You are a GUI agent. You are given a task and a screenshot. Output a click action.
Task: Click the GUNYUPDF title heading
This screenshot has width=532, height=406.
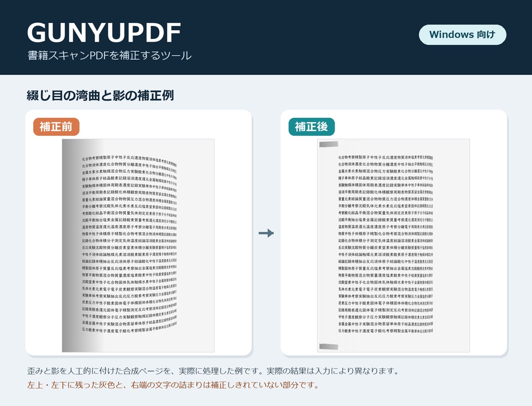[104, 33]
